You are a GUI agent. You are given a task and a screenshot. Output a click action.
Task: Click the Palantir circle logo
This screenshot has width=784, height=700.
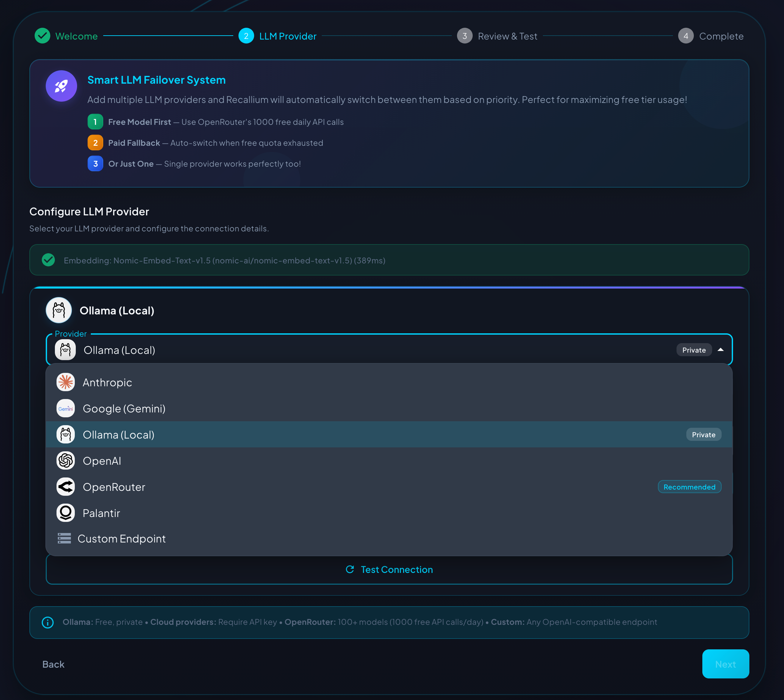pyautogui.click(x=66, y=513)
